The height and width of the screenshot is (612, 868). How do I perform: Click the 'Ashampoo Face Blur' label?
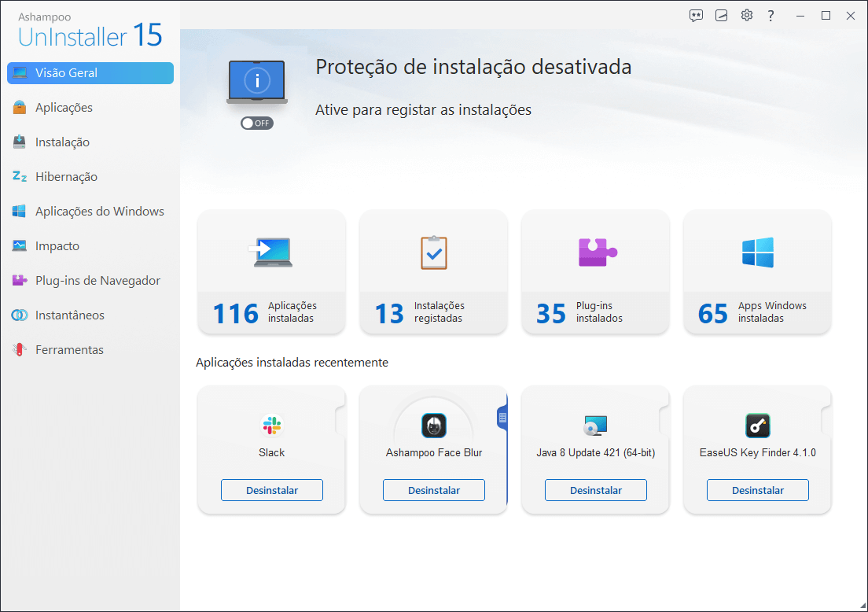tap(434, 452)
